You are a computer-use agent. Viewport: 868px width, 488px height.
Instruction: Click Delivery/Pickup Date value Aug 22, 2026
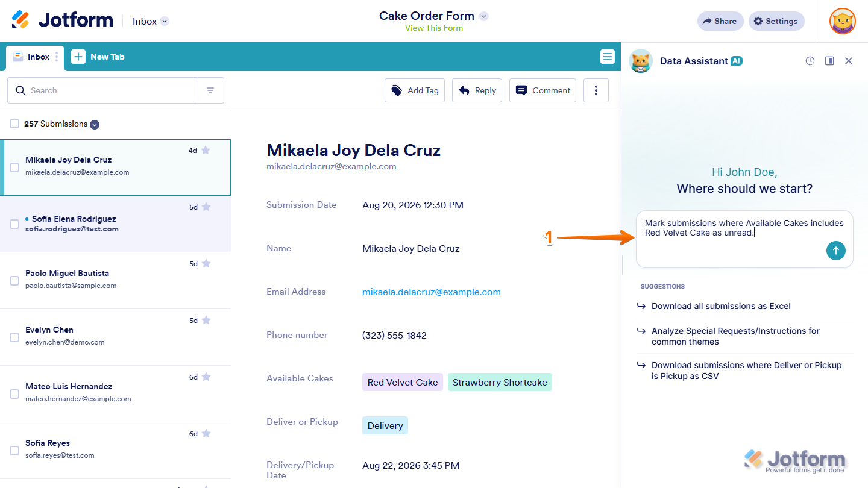click(x=410, y=465)
